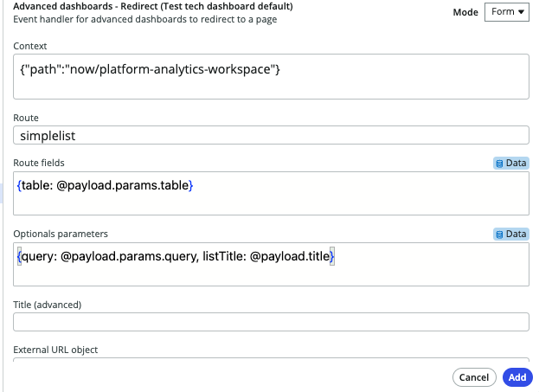
Task: Click the Route field containing simplelist
Action: (x=271, y=135)
